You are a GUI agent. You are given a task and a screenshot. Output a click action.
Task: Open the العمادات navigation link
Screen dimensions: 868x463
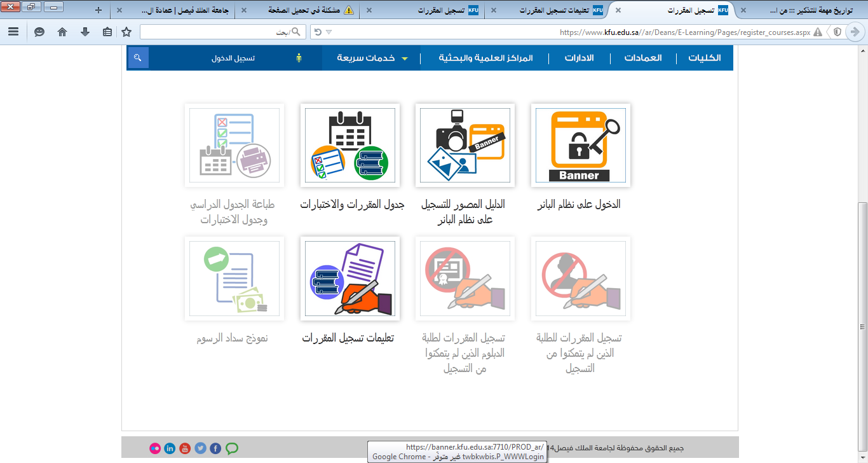[x=642, y=58]
